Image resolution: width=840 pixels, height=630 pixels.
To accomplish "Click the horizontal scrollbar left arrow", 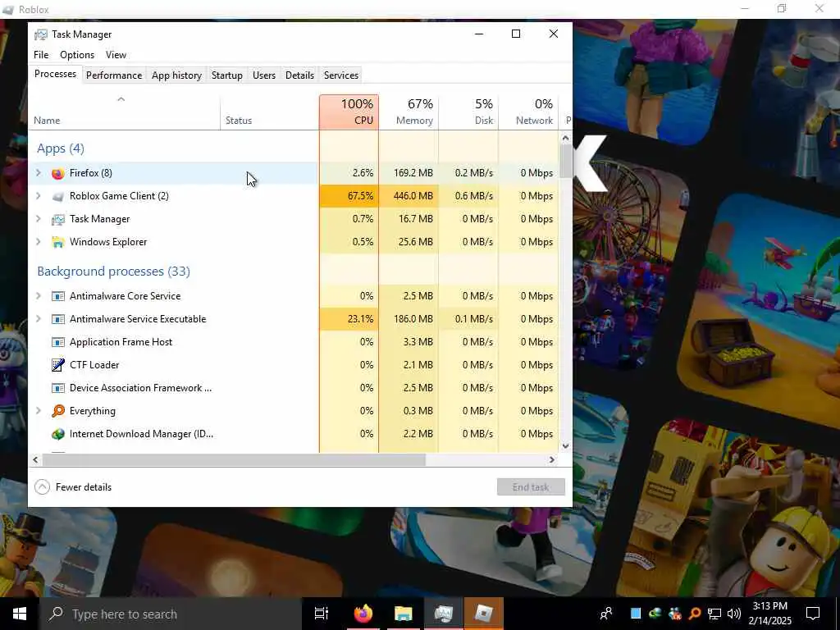I will (35, 459).
